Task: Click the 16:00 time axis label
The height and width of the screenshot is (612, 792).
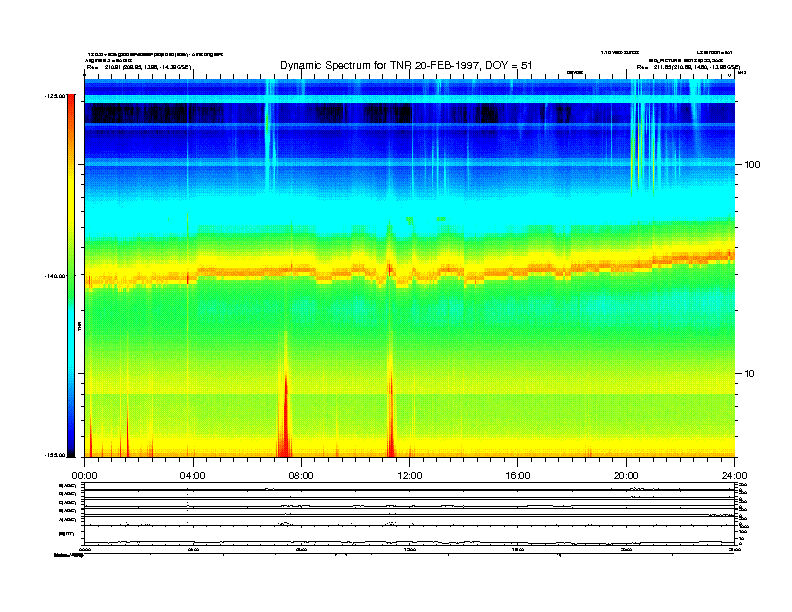Action: 518,475
